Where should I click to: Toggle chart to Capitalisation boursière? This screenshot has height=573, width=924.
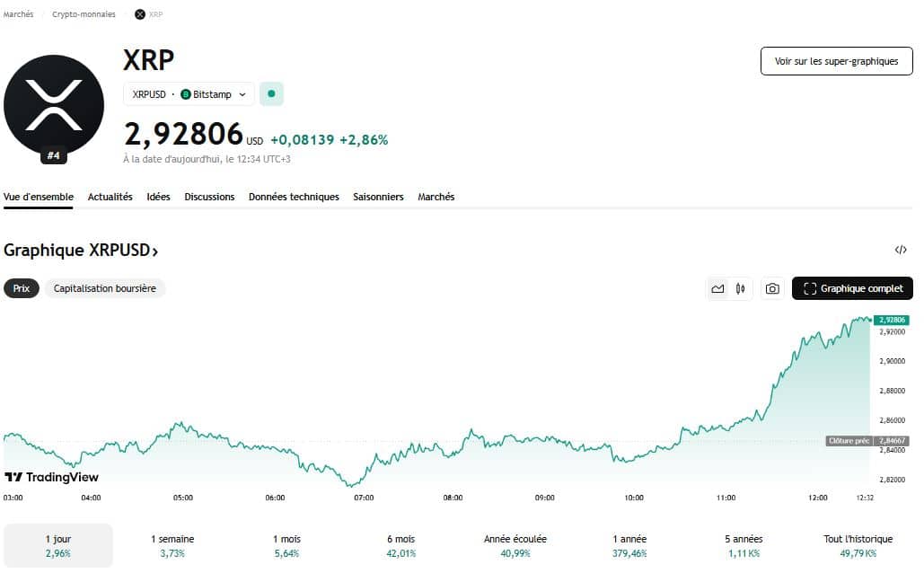(x=105, y=288)
